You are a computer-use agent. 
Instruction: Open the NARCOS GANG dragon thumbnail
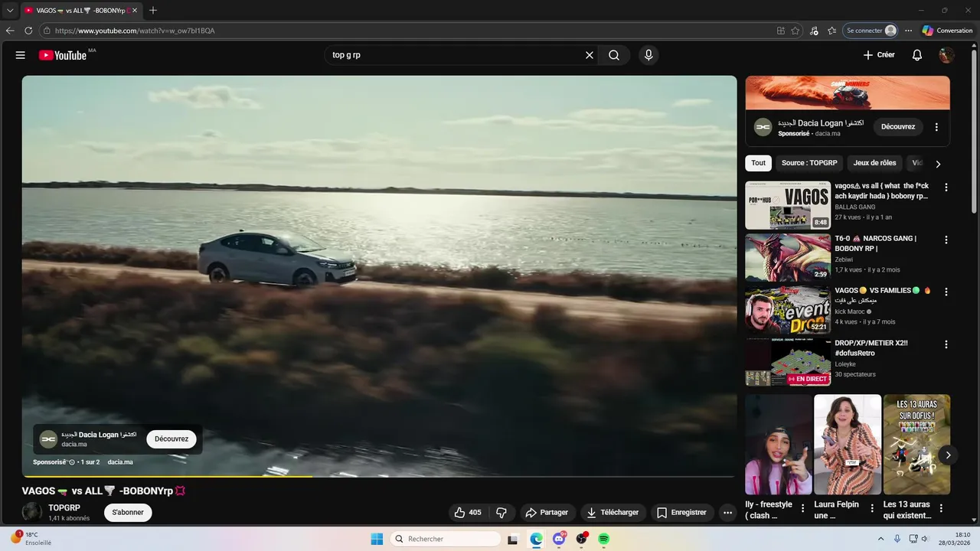point(788,258)
